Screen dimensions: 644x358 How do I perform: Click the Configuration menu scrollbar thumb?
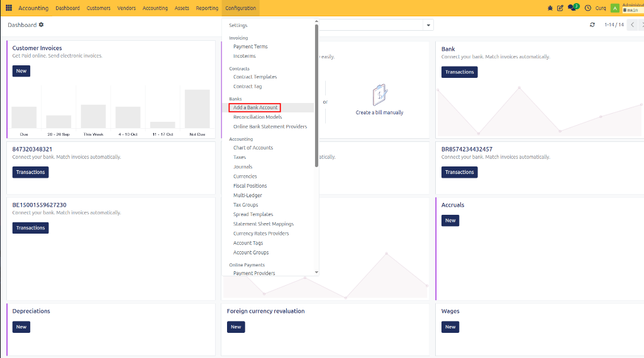[316, 95]
